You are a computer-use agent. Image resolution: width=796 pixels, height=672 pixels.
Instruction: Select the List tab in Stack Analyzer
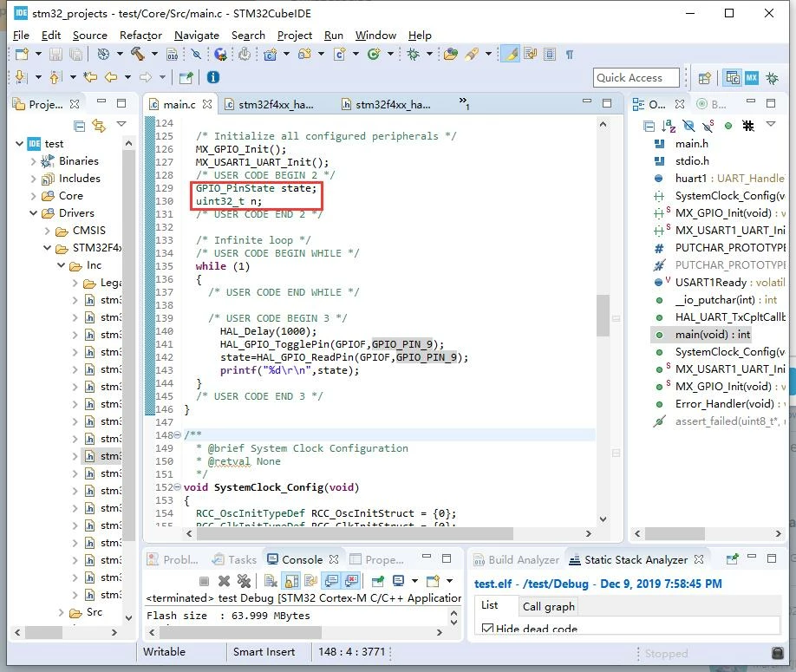coord(490,605)
